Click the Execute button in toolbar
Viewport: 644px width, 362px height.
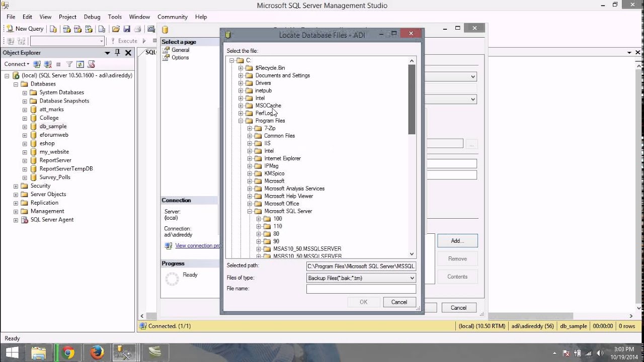click(124, 41)
